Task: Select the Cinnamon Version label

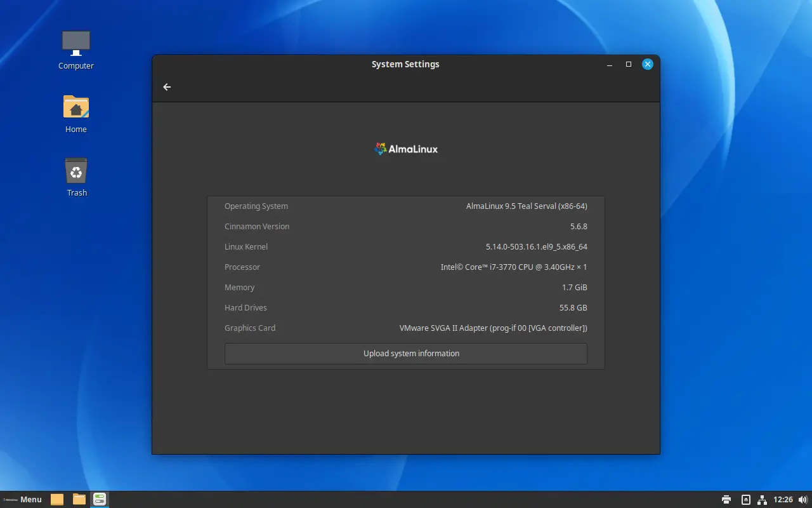Action: point(257,227)
